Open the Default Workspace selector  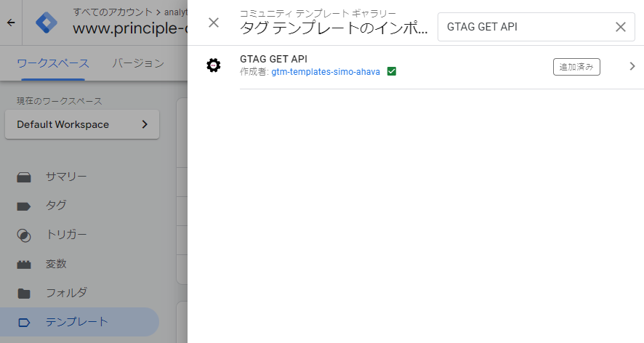(x=81, y=124)
